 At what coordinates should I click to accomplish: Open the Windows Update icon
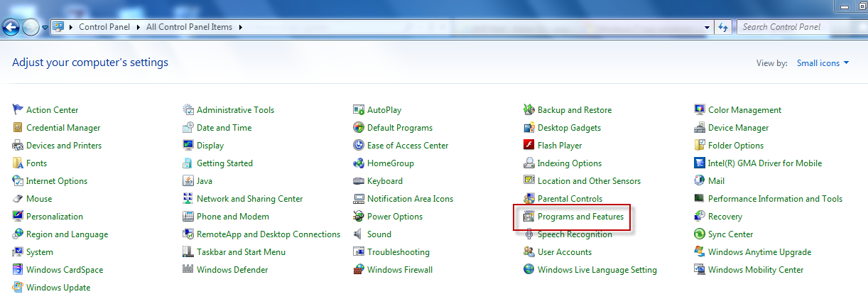pyautogui.click(x=18, y=287)
